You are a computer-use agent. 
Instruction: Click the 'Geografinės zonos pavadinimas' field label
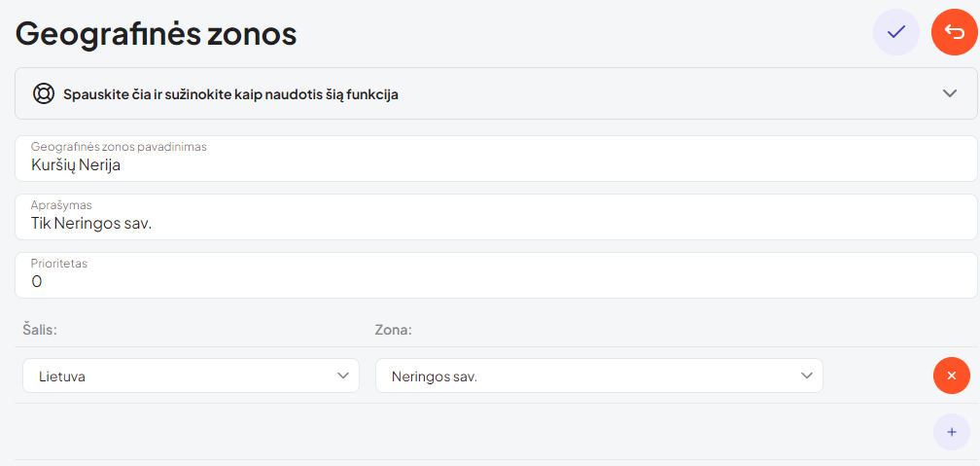pyautogui.click(x=119, y=147)
